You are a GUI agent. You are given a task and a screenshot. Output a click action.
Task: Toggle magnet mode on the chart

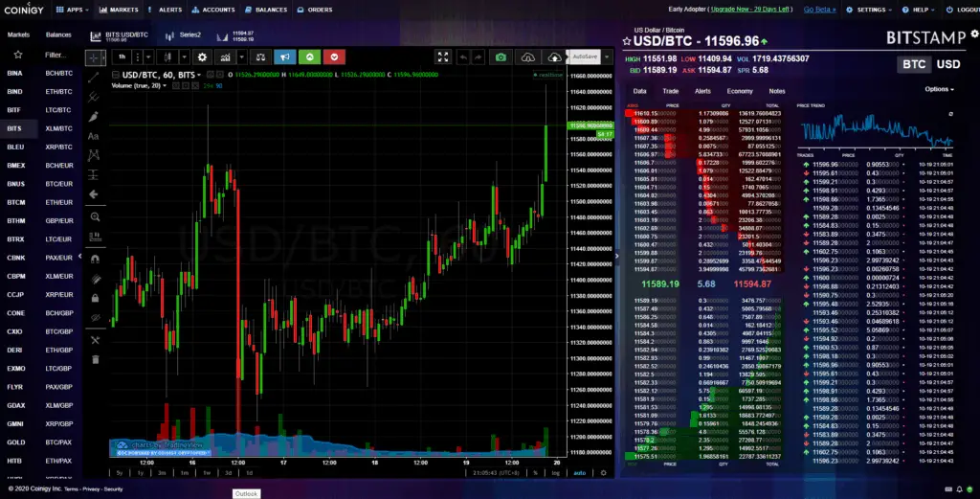(95, 259)
